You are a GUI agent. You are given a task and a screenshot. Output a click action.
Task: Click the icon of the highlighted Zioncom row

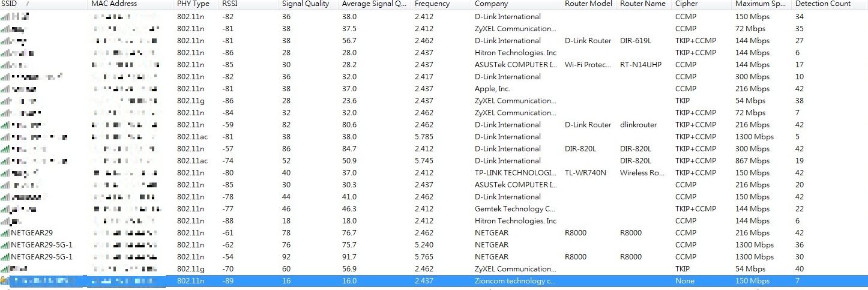pos(5,281)
